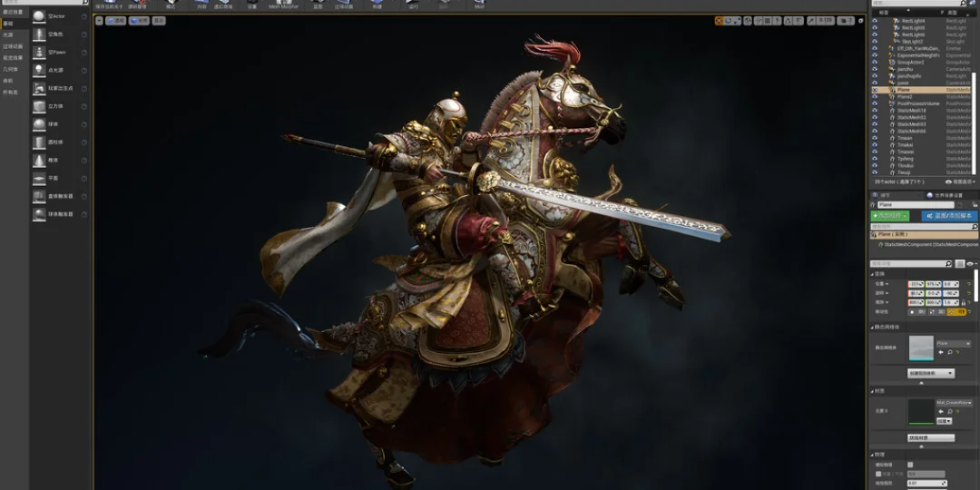Select the Point Light (点光源) placement icon
This screenshot has height=490, width=980.
pyautogui.click(x=39, y=70)
